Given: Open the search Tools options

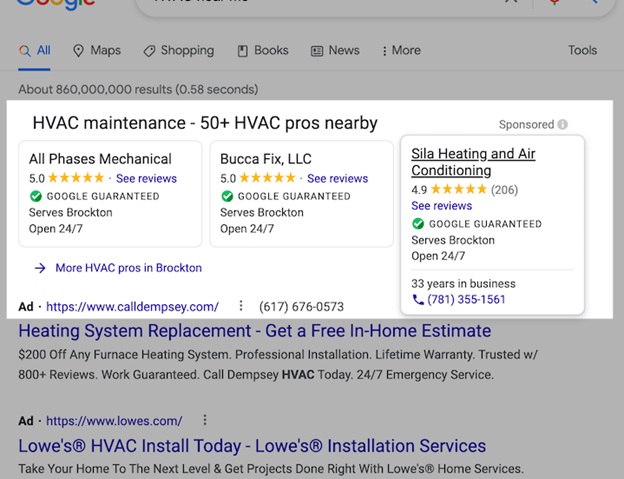Looking at the screenshot, I should point(582,51).
